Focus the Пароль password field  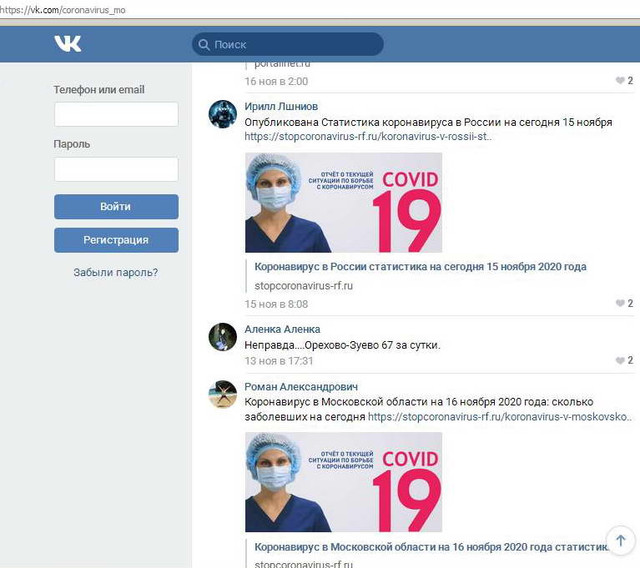tap(116, 169)
